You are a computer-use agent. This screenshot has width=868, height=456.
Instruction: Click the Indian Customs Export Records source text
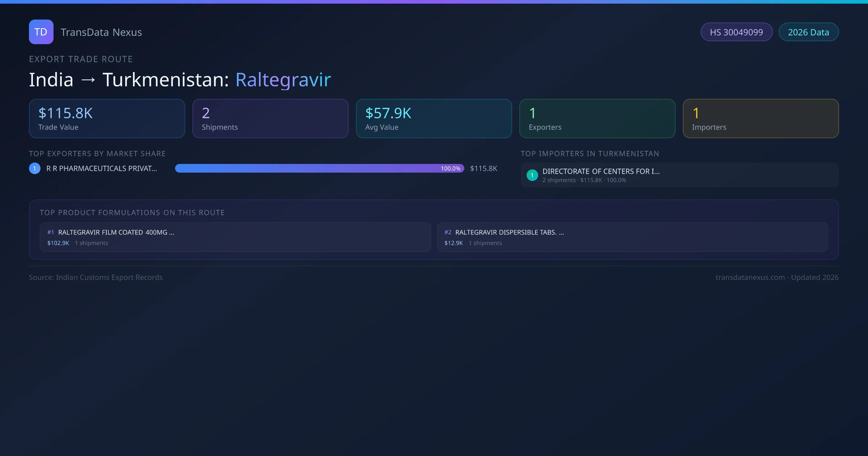point(96,277)
